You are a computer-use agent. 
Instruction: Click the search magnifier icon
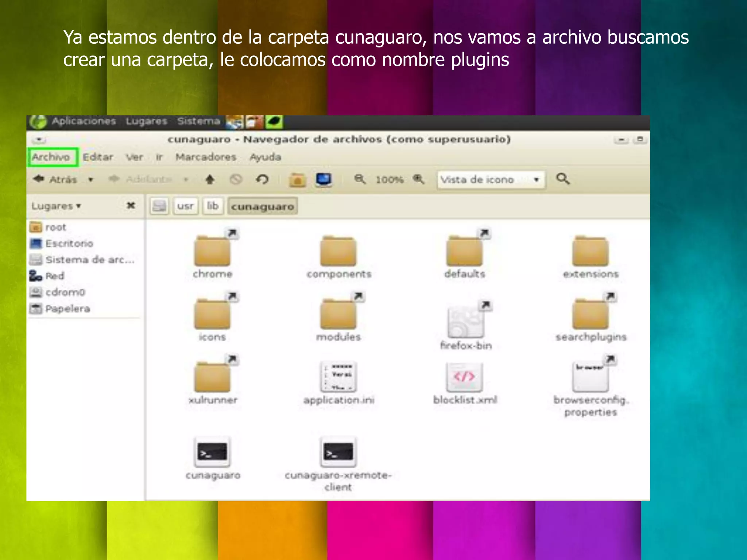[x=563, y=179]
